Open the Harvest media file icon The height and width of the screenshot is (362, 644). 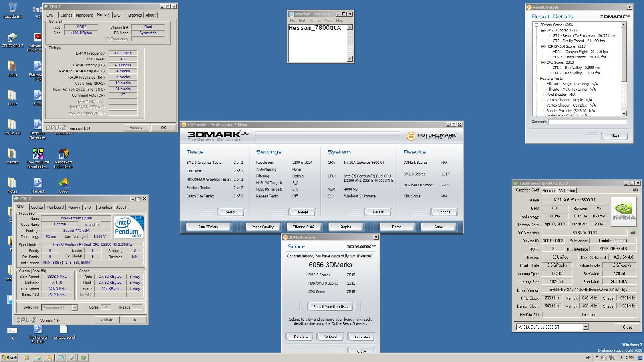(x=38, y=185)
